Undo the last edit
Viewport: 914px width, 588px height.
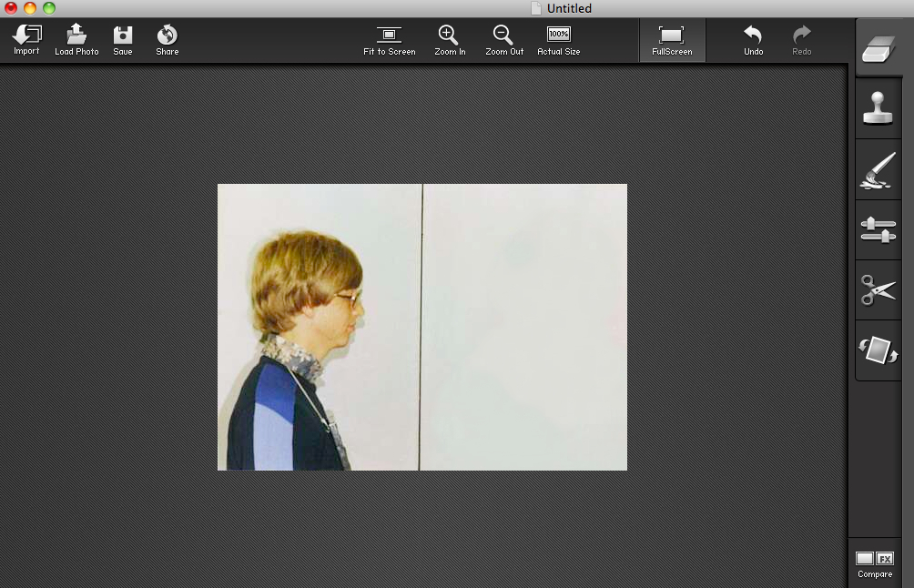(753, 39)
